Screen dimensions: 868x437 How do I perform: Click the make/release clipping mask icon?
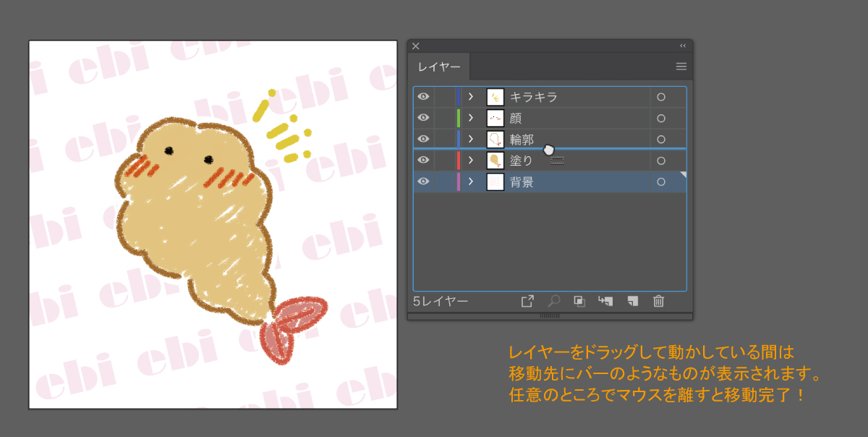[579, 301]
